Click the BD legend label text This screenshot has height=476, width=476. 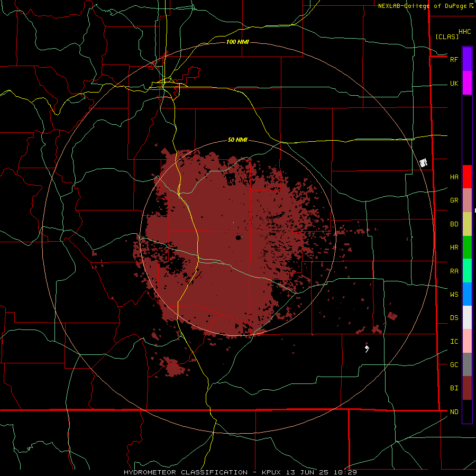[454, 224]
